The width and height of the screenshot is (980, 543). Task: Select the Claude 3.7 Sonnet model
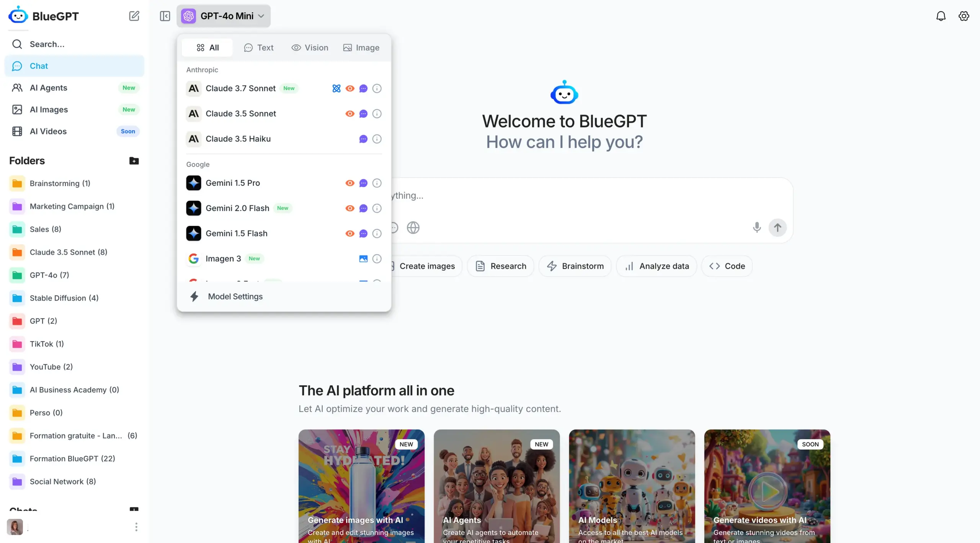tap(284, 88)
